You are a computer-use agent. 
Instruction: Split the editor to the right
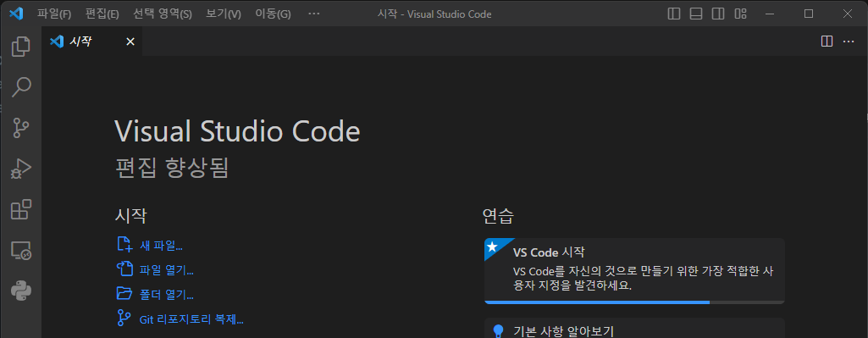pos(827,42)
